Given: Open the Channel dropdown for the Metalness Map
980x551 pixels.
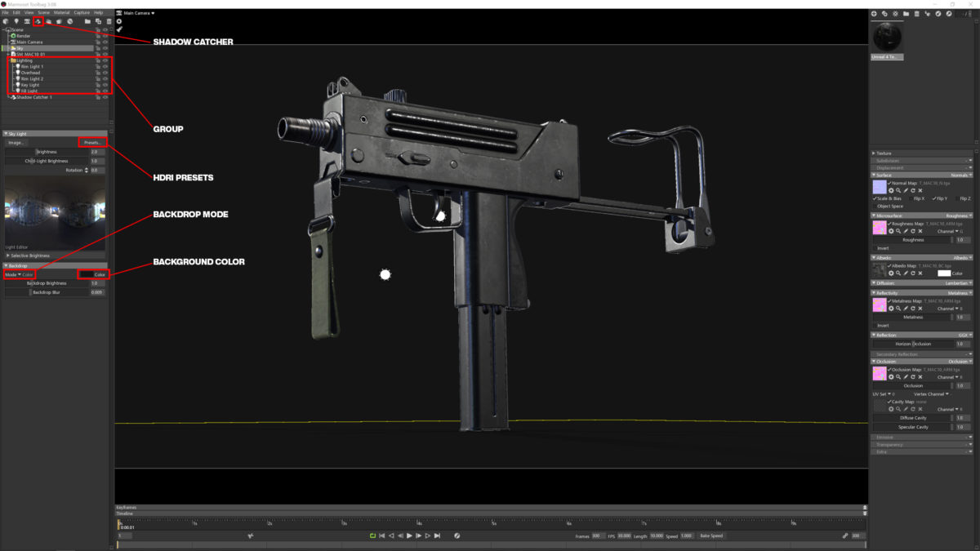Looking at the screenshot, I should (x=949, y=308).
